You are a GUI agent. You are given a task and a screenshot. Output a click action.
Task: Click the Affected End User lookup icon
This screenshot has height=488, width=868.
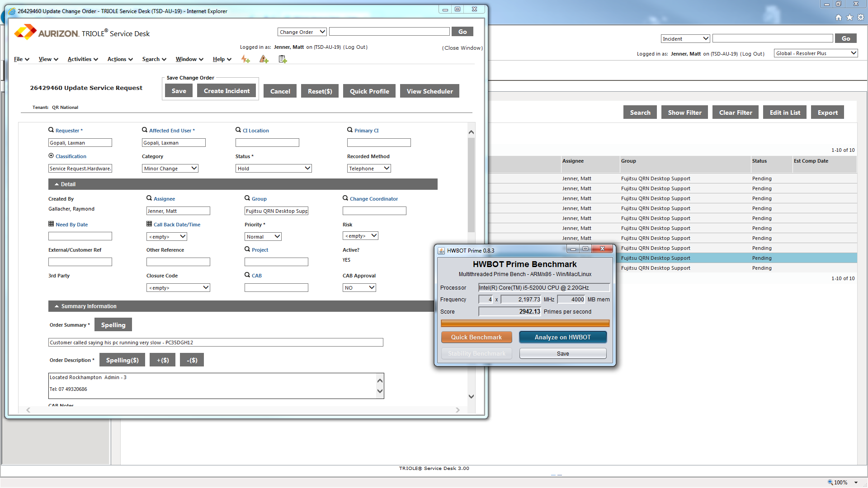tap(145, 130)
